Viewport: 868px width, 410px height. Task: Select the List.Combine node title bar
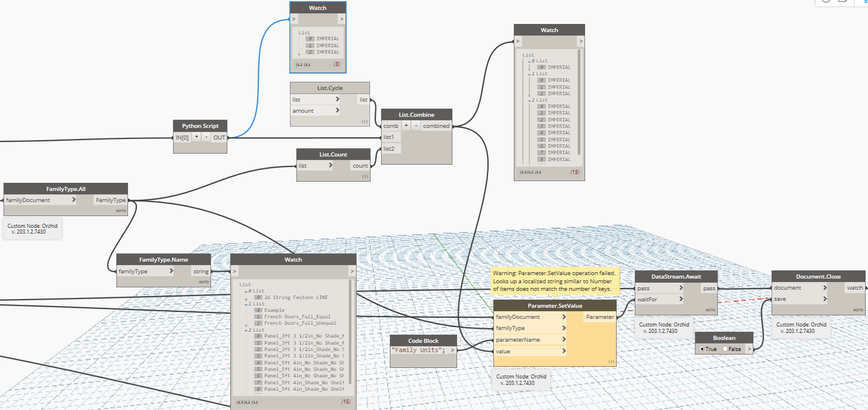[416, 114]
